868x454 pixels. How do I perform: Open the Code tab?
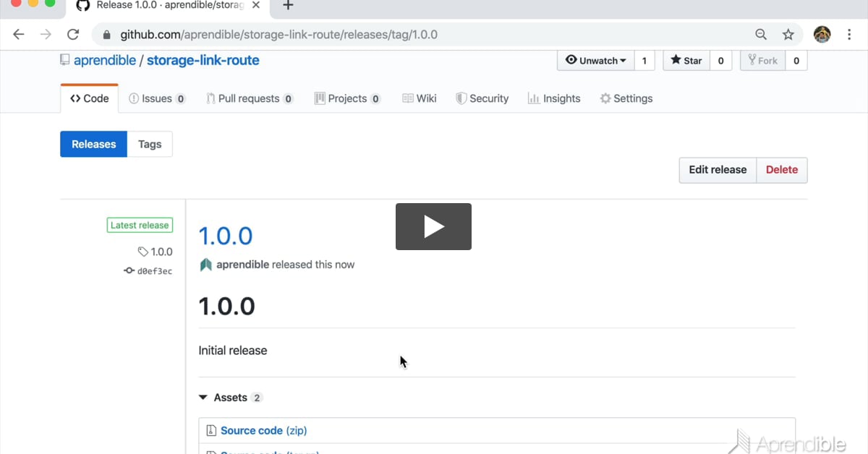[90, 98]
